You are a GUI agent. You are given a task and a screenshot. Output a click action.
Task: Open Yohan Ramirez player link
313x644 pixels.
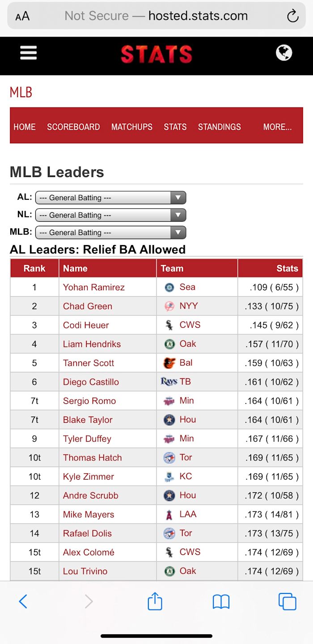click(94, 288)
